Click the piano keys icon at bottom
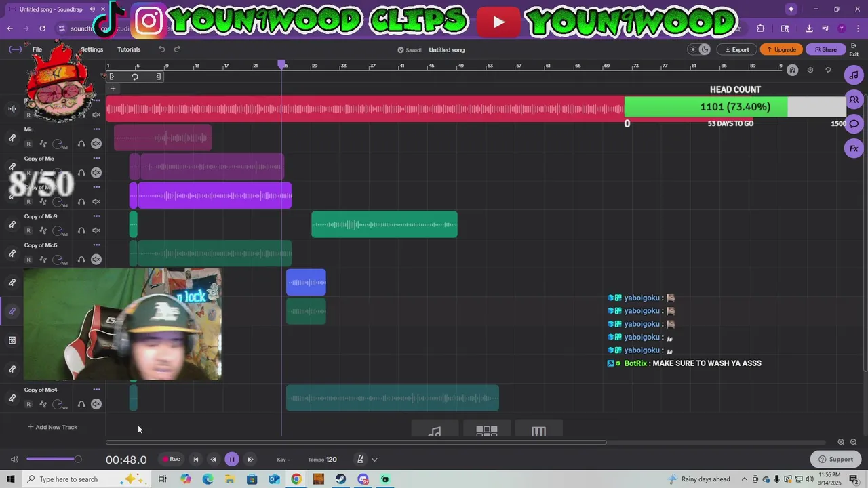This screenshot has width=868, height=488. 539,431
